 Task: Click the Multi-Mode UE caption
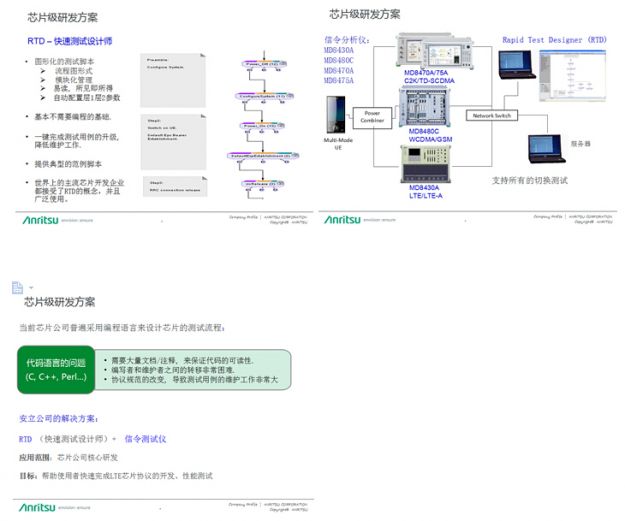[338, 144]
